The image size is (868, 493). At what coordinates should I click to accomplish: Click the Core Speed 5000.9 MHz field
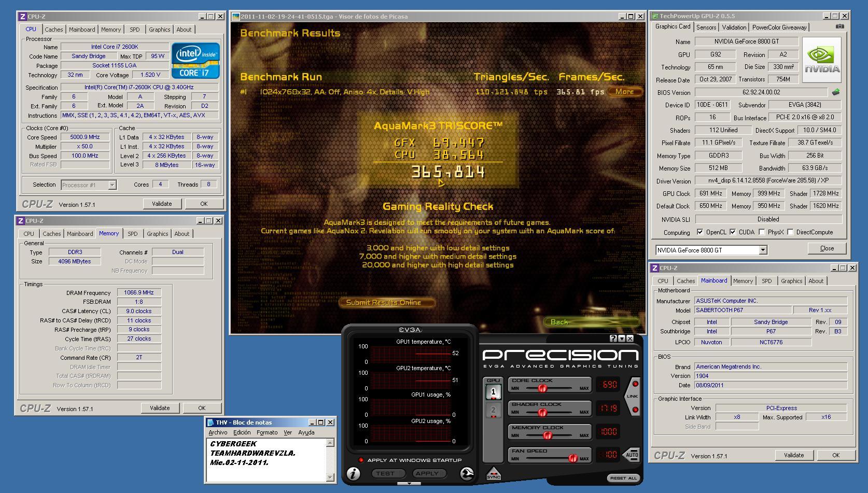point(85,137)
